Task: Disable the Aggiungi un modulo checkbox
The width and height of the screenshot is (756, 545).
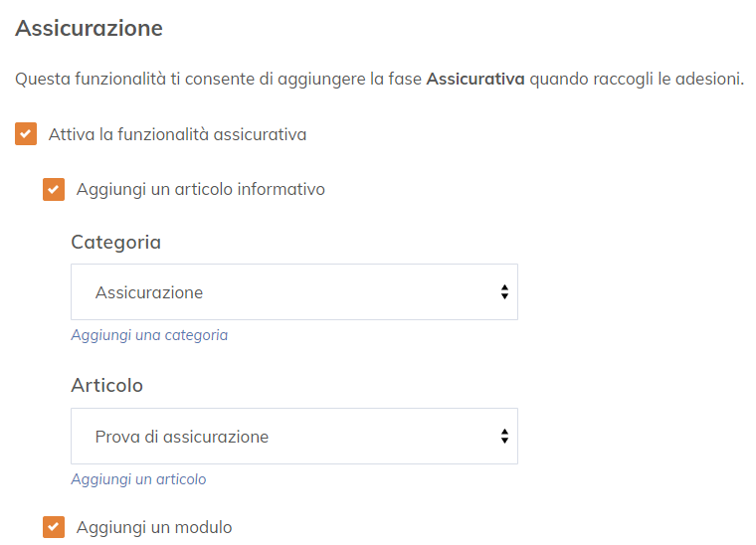Action: point(54,527)
